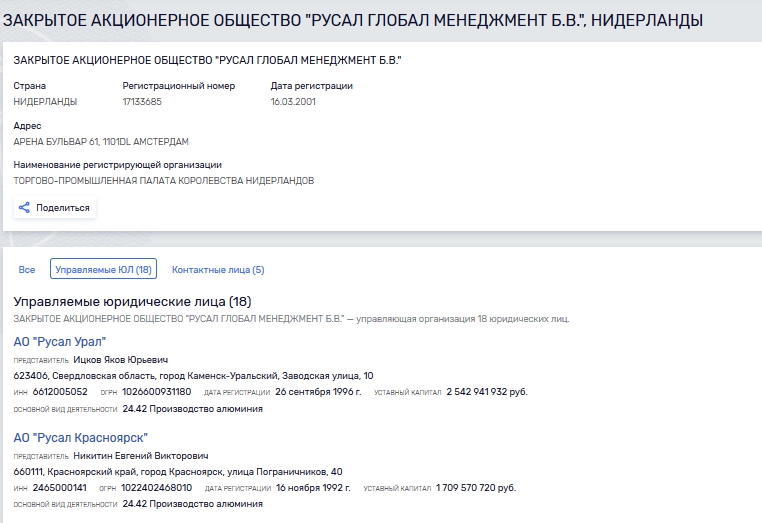Click capital 2 542 941 932 руб.
The height and width of the screenshot is (523, 762).
[487, 392]
